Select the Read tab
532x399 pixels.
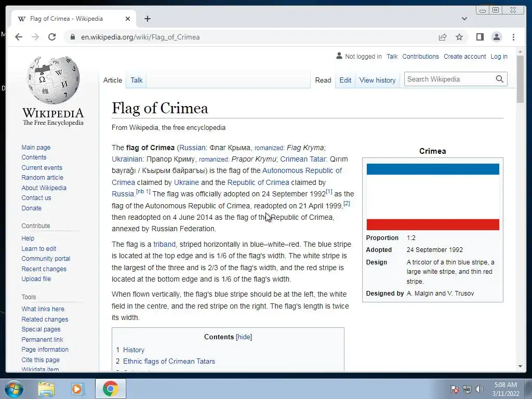point(323,80)
